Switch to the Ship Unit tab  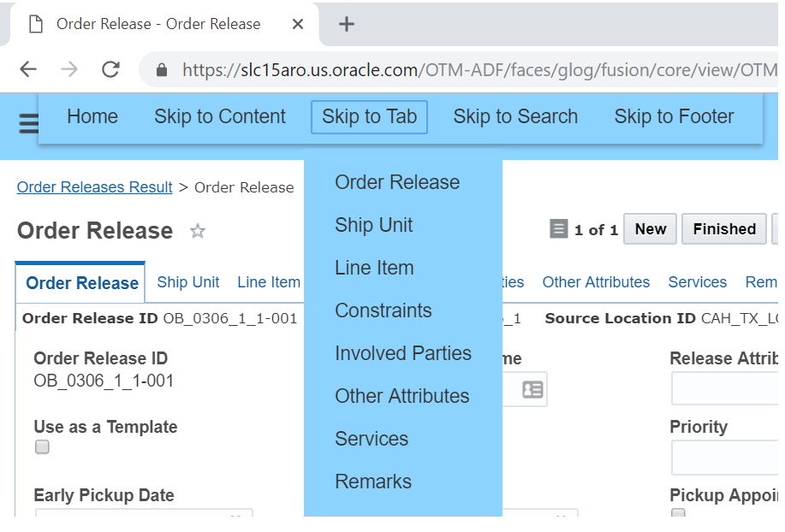coord(188,282)
